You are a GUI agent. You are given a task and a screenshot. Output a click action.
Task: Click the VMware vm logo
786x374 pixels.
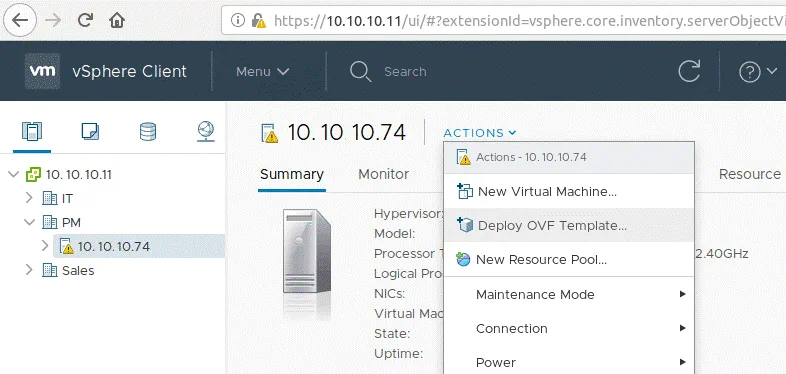tap(43, 71)
